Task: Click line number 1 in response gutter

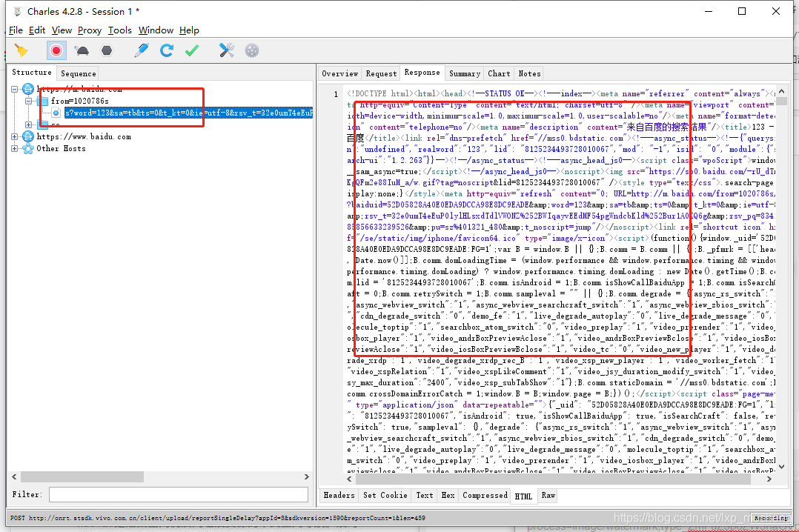Action: click(336, 94)
